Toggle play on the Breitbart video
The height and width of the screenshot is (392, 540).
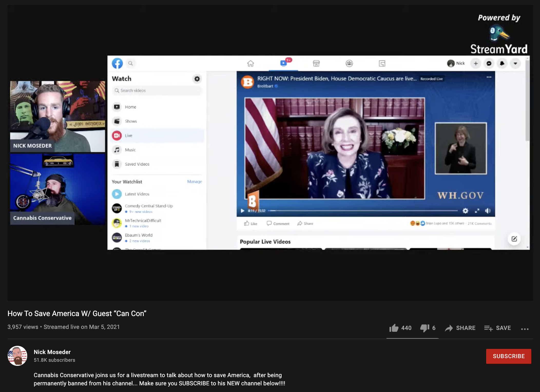[x=242, y=211]
